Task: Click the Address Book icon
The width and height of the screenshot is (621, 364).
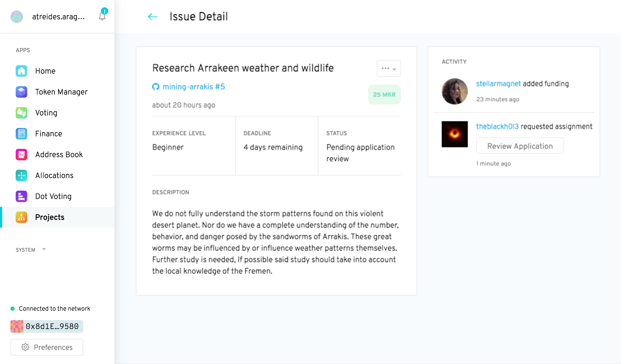Action: 21,155
